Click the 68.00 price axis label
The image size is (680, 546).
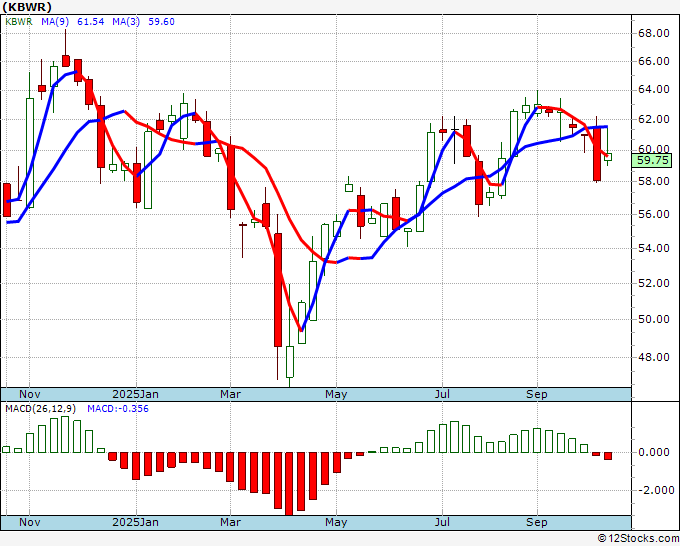[654, 33]
